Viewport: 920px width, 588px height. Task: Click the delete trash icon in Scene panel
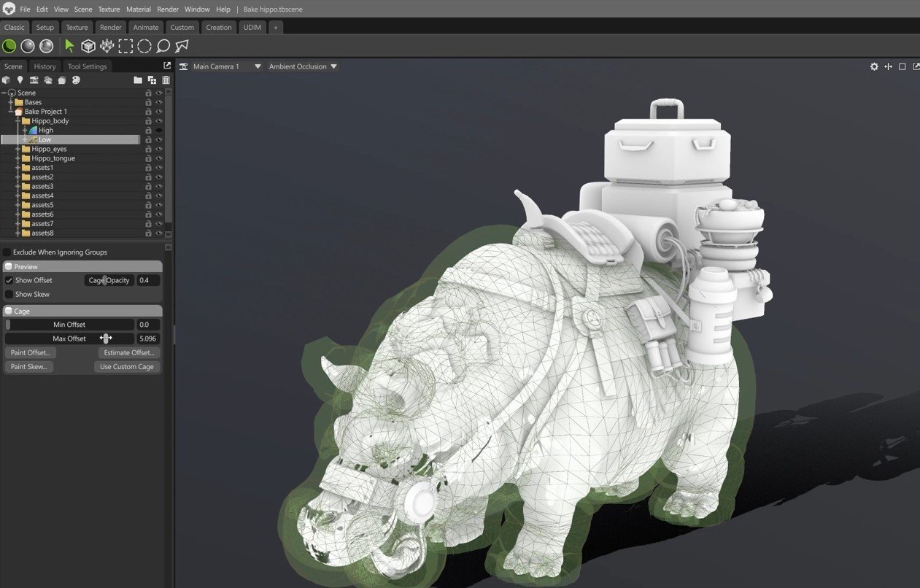click(166, 80)
